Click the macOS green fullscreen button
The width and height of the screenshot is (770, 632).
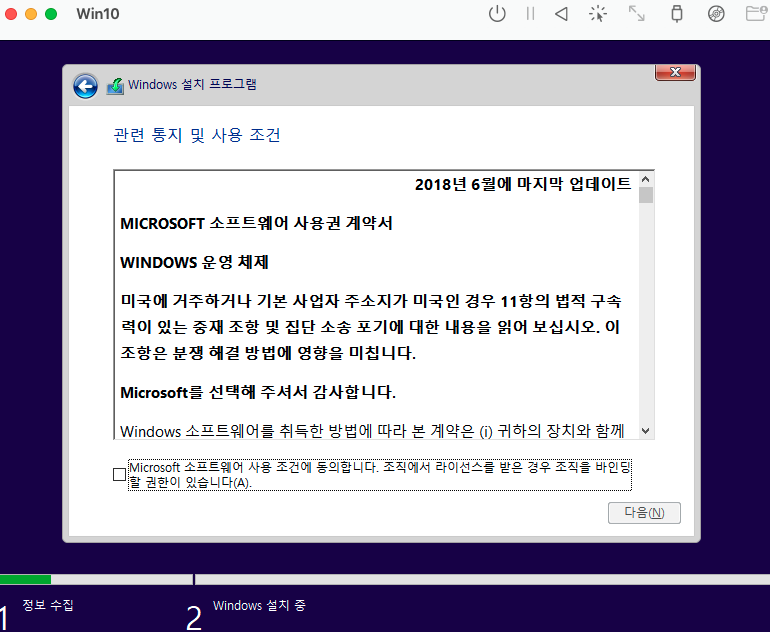point(51,14)
